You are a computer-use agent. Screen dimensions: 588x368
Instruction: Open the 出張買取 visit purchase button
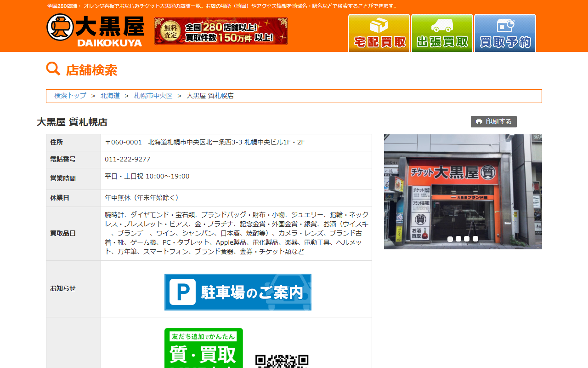(442, 33)
